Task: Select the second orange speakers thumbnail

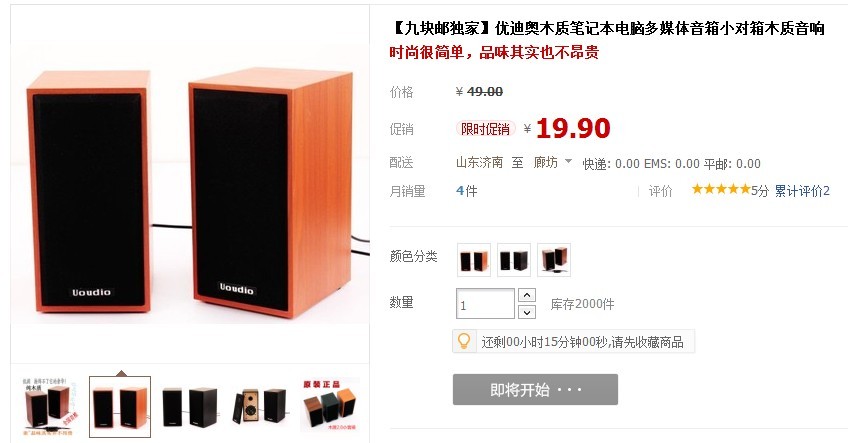Action: [x=120, y=407]
